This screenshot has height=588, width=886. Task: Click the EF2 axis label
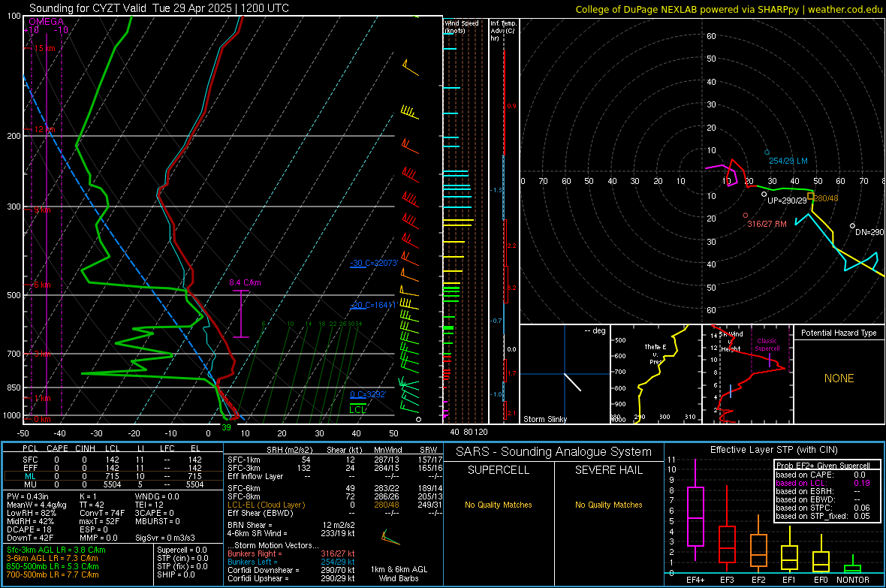click(x=758, y=580)
